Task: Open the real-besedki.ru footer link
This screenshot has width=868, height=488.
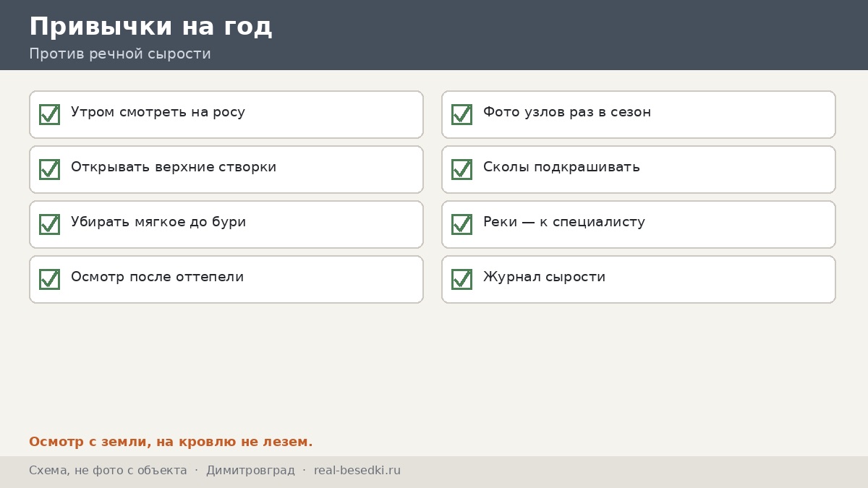Action: pyautogui.click(x=357, y=471)
